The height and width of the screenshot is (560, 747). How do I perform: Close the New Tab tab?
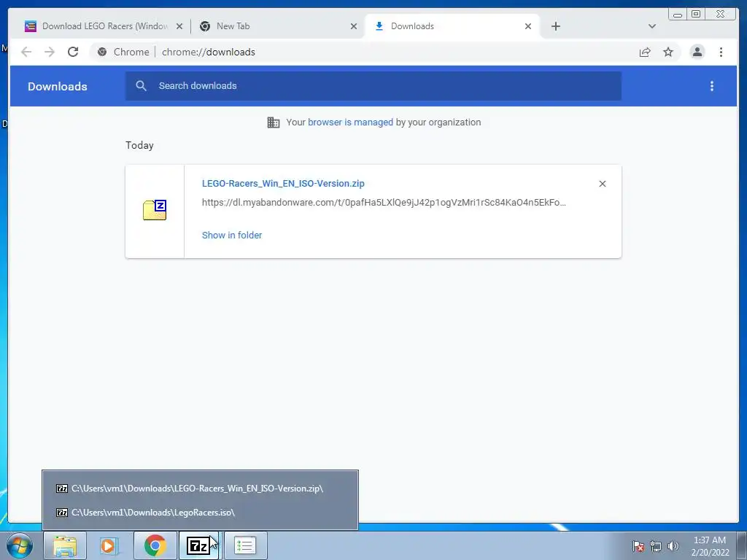[x=354, y=26]
